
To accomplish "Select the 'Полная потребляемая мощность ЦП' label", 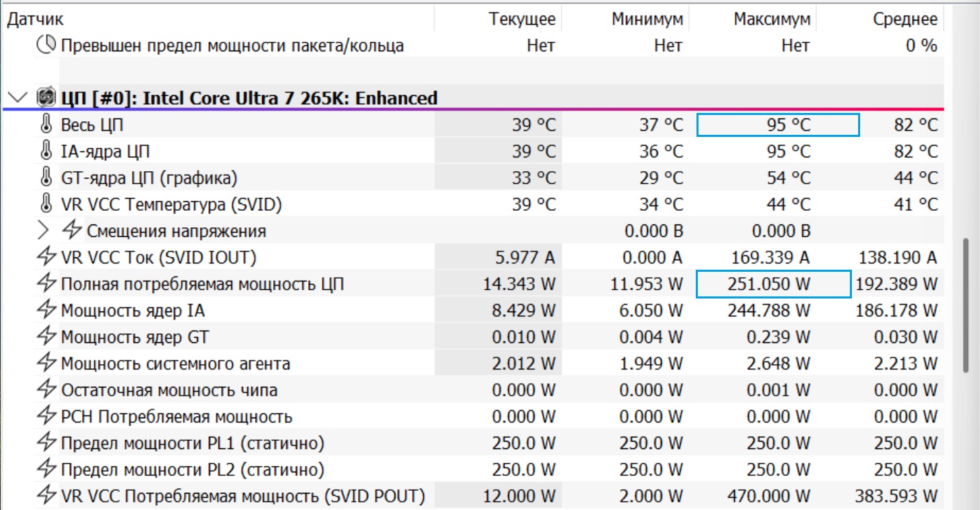I will [x=203, y=284].
